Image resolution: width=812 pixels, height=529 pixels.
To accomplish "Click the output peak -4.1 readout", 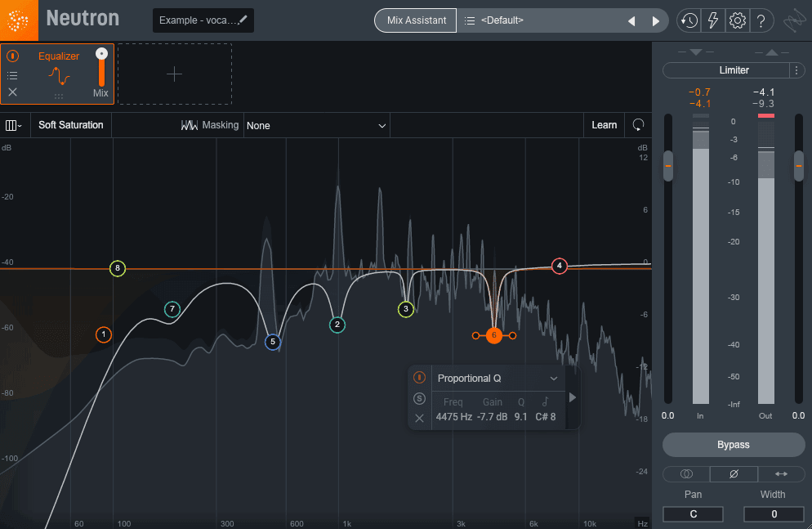I will pyautogui.click(x=764, y=92).
